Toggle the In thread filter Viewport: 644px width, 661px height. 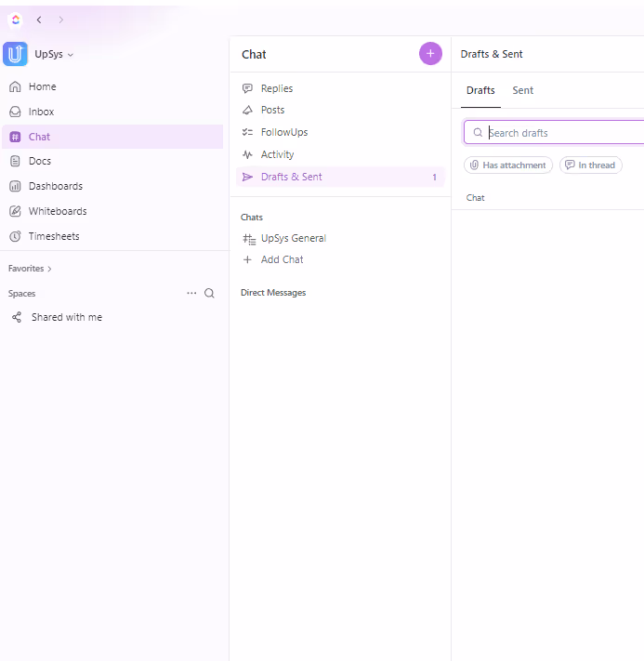pos(590,165)
